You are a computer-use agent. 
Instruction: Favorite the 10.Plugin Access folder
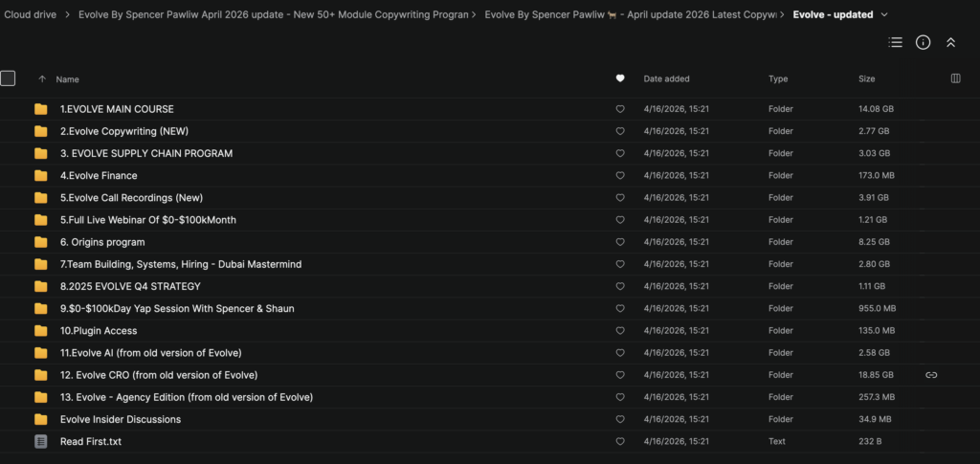[620, 331]
